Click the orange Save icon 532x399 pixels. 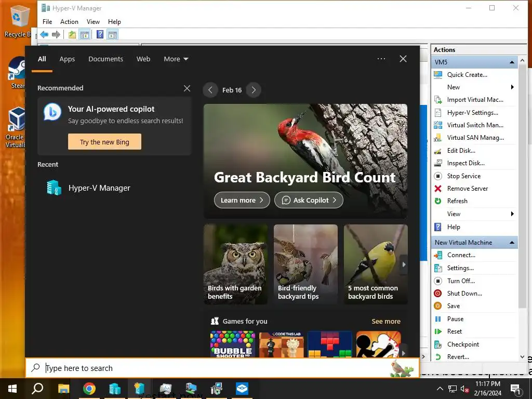[438, 306]
